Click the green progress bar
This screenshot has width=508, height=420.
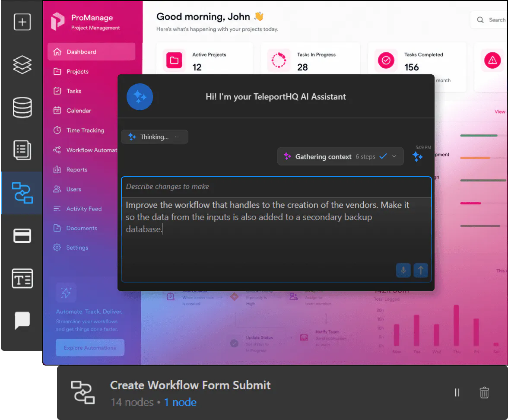479,136
